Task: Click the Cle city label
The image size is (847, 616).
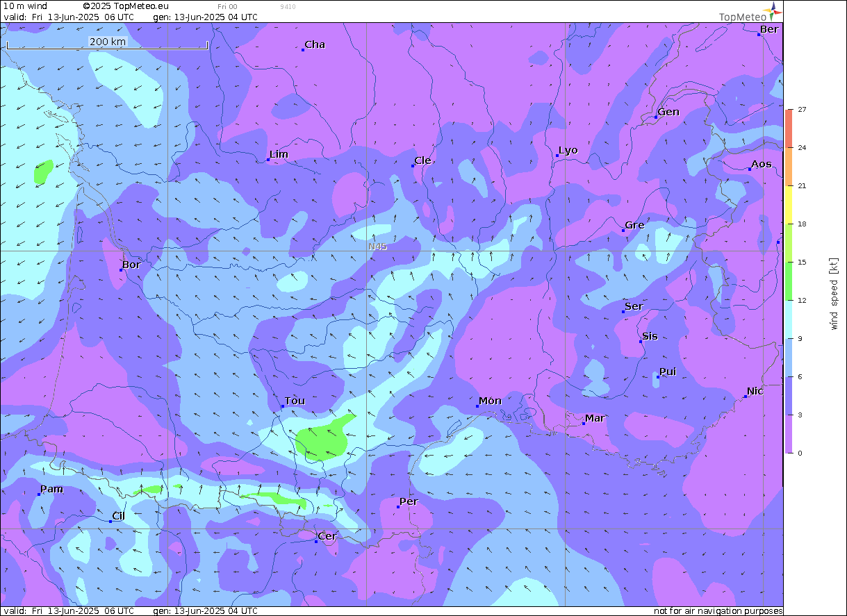Action: pyautogui.click(x=422, y=160)
